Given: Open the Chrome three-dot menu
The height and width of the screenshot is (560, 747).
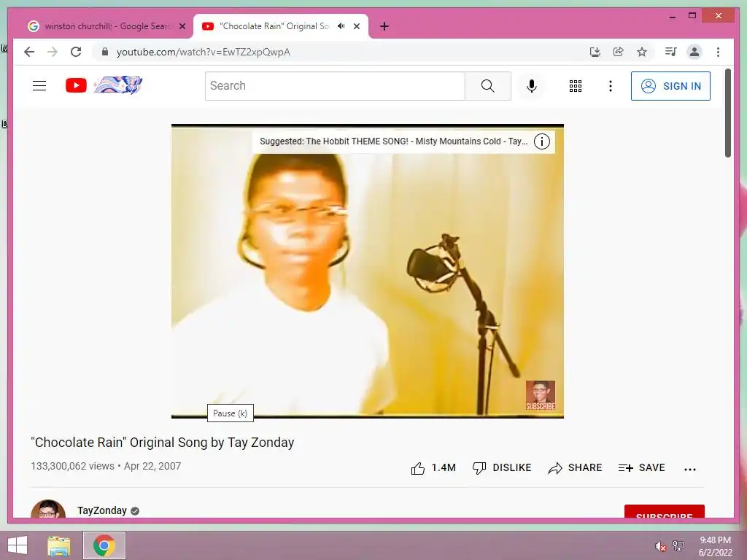Looking at the screenshot, I should pos(718,52).
